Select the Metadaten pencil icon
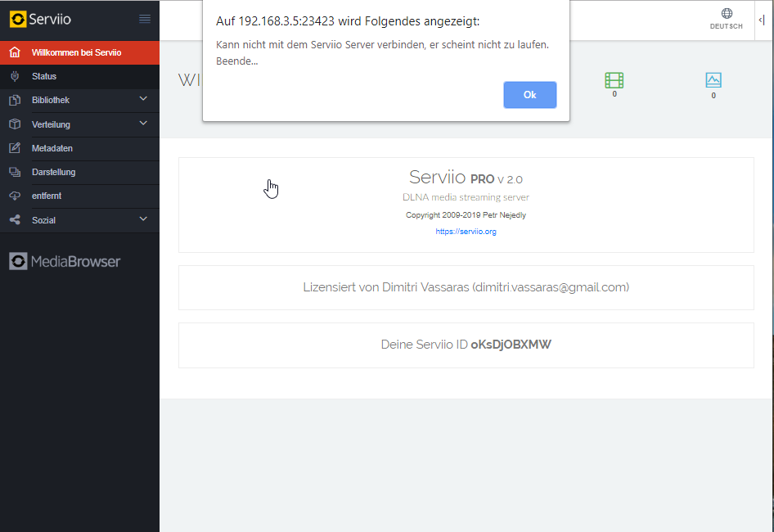 tap(14, 148)
